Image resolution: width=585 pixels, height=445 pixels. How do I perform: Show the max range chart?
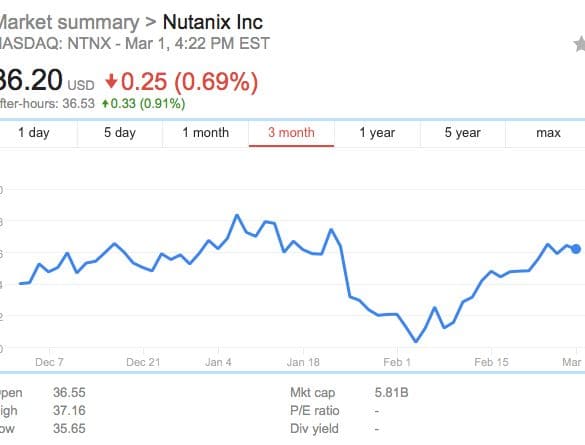(548, 133)
